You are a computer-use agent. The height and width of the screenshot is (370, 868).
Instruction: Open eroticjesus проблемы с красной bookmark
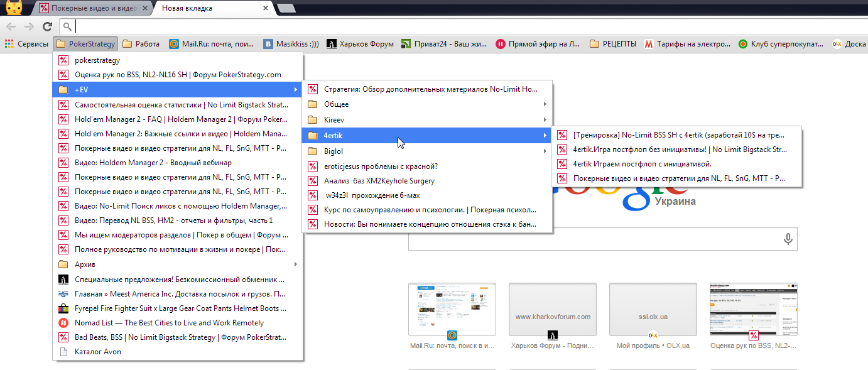(x=427, y=166)
